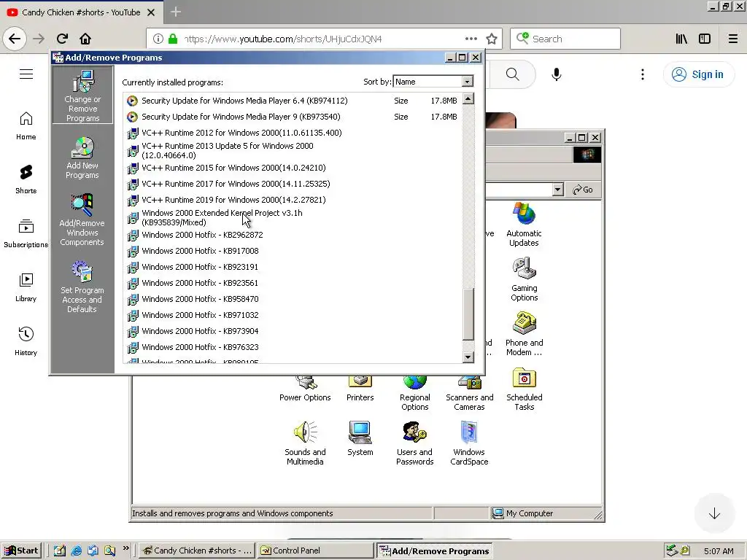The width and height of the screenshot is (747, 560).
Task: Bookmark page with star icon
Action: coord(492,39)
